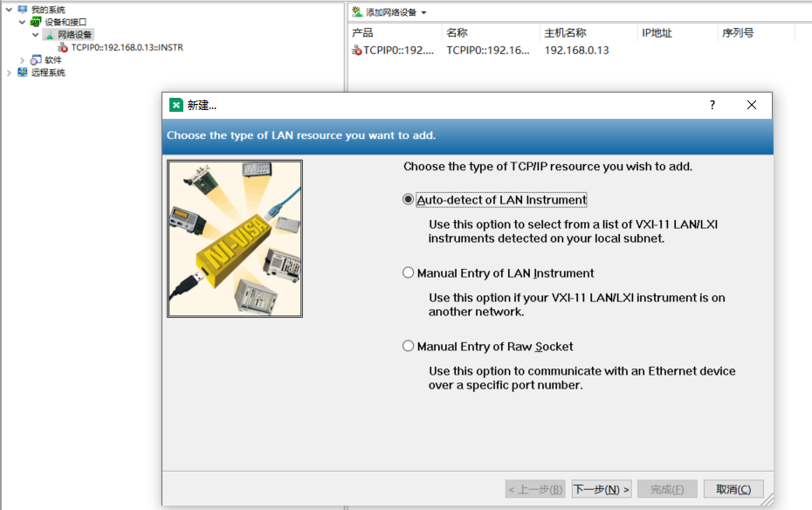Select the Network Devices tree label
Screen dimensions: 812x510
[74, 35]
